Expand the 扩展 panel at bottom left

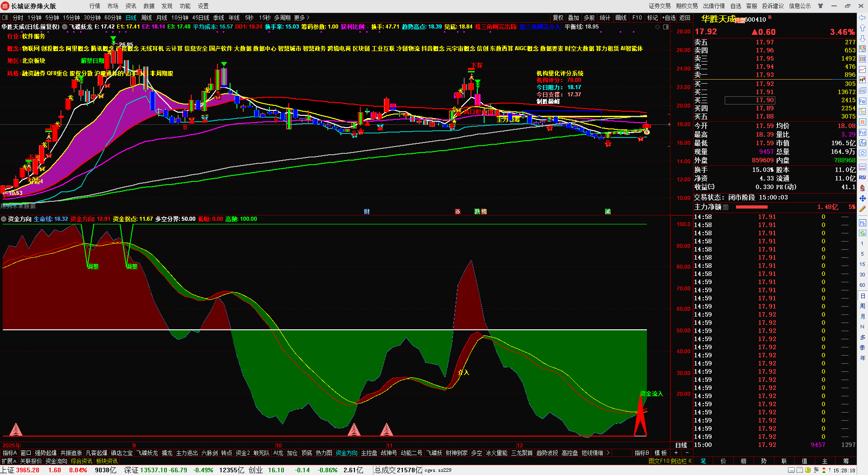(9, 461)
